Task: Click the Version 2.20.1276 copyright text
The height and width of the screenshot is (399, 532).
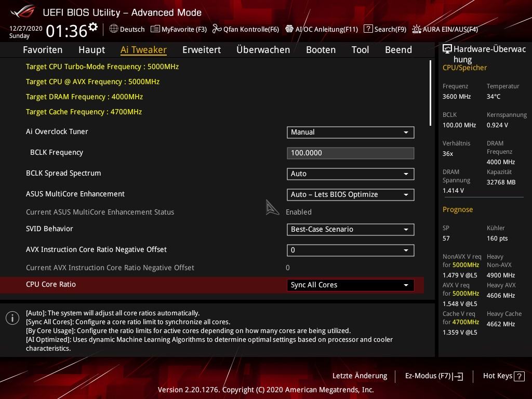Action: click(x=265, y=390)
